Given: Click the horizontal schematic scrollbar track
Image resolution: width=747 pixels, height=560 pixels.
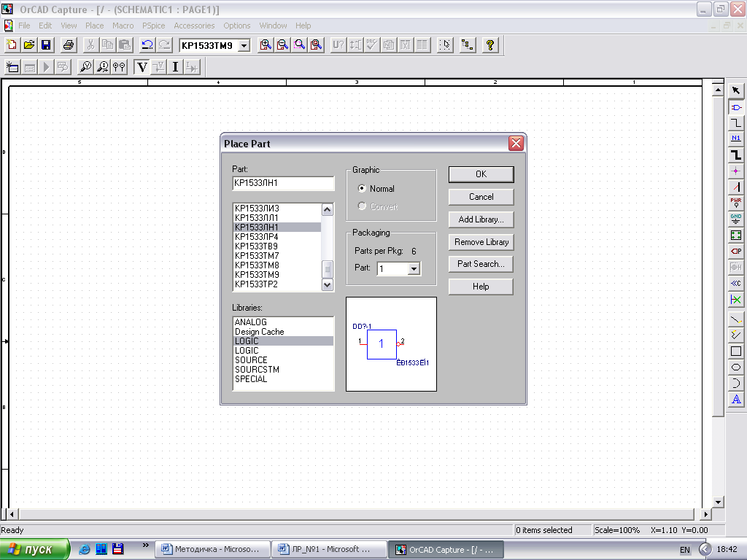Looking at the screenshot, I should pyautogui.click(x=356, y=514).
